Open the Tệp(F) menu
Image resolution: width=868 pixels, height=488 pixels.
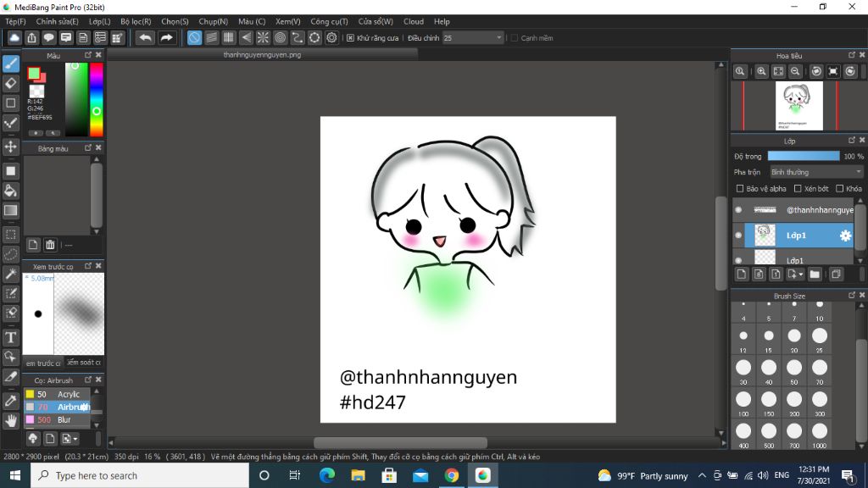tap(15, 21)
